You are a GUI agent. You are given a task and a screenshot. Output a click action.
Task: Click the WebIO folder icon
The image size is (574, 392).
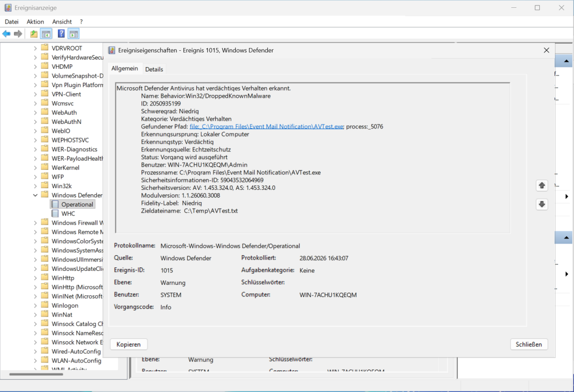click(45, 130)
